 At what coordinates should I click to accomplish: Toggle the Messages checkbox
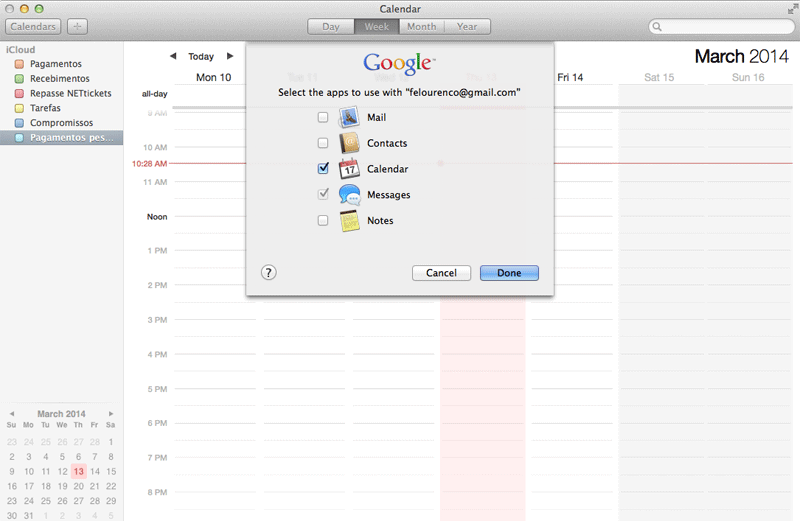pos(323,194)
